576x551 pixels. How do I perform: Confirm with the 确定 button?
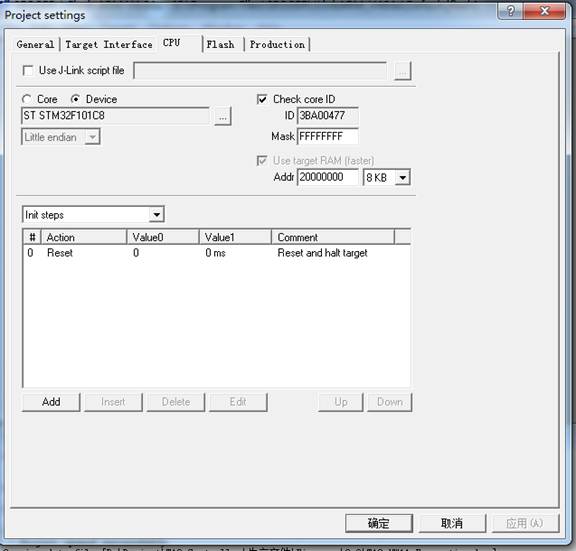[x=379, y=523]
